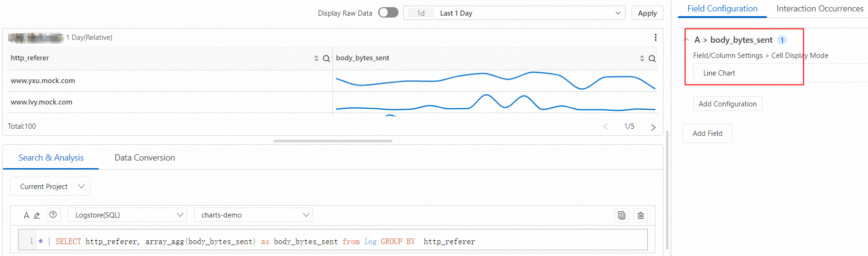Click the Add Configuration button

728,104
